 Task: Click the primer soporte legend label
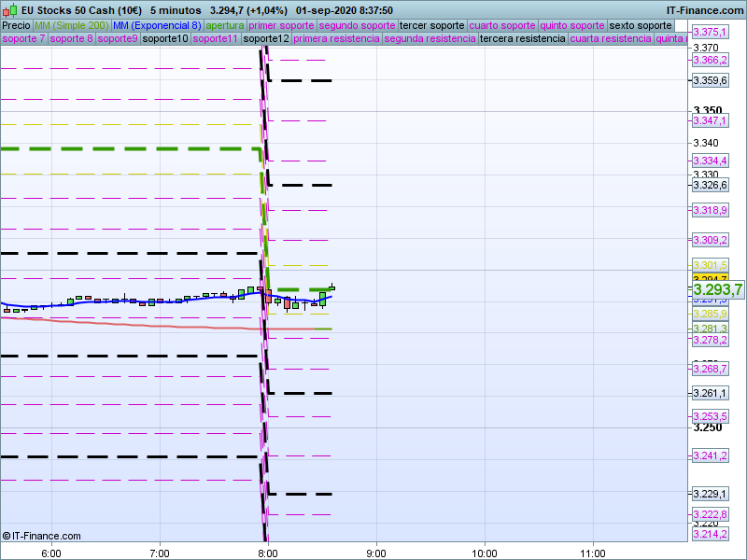click(x=283, y=25)
